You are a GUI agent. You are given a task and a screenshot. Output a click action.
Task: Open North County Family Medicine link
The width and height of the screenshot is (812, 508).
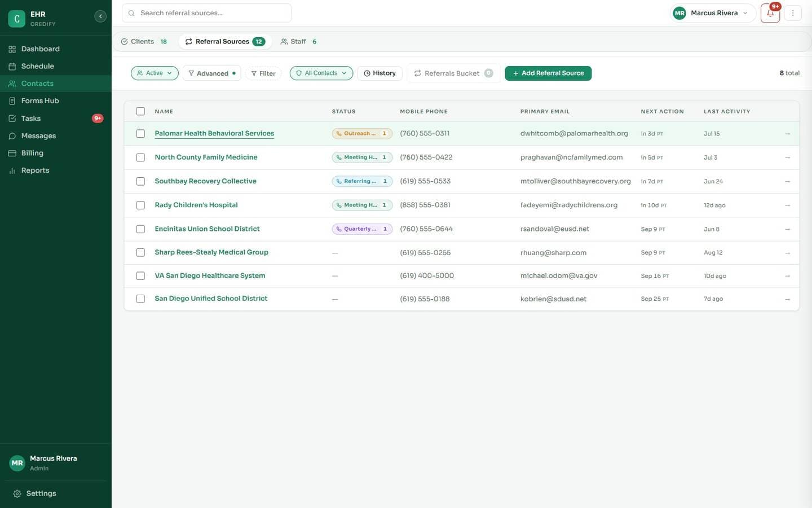pos(206,157)
